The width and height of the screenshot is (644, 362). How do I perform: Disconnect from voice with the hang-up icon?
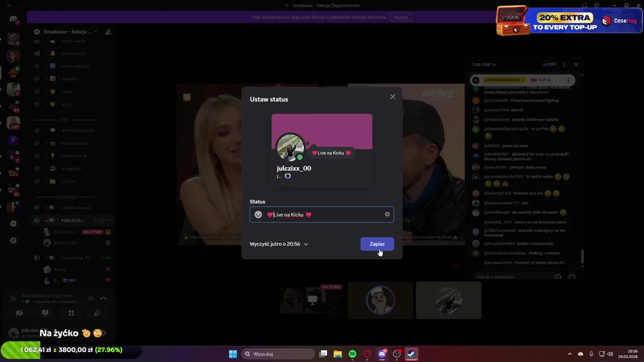[x=103, y=298]
